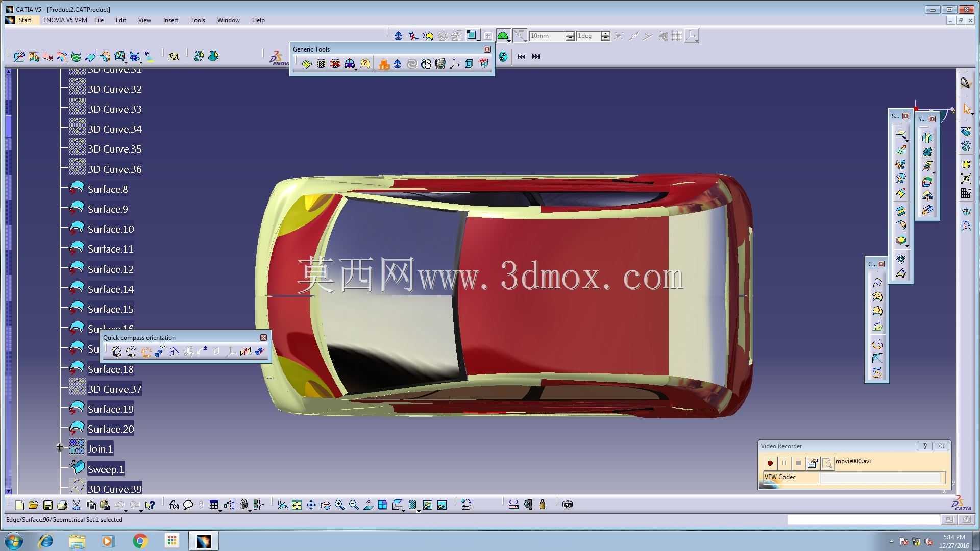980x551 pixels.
Task: Select the Rotate view tool
Action: point(325,505)
